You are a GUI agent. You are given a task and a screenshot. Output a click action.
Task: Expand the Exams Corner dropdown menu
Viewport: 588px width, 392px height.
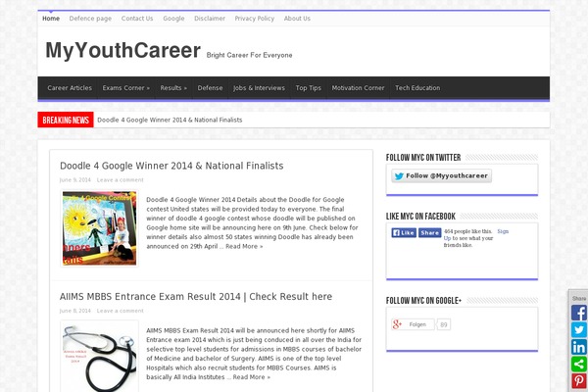tap(126, 88)
